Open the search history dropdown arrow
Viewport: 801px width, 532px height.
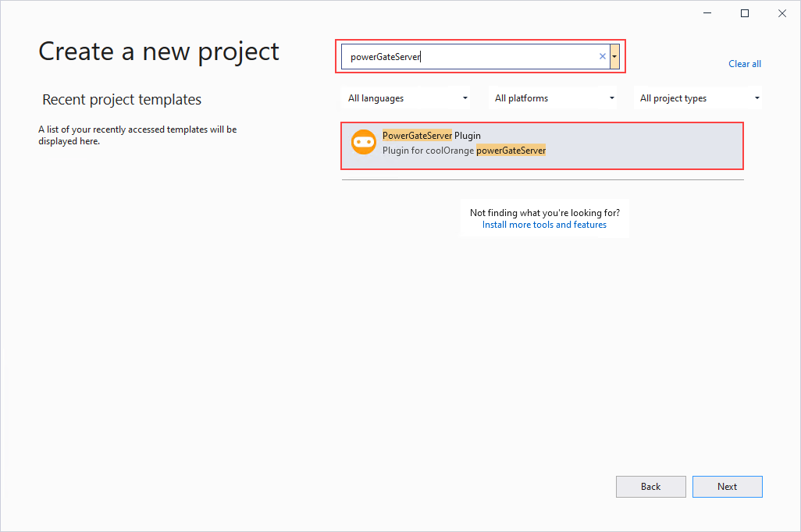click(x=615, y=56)
